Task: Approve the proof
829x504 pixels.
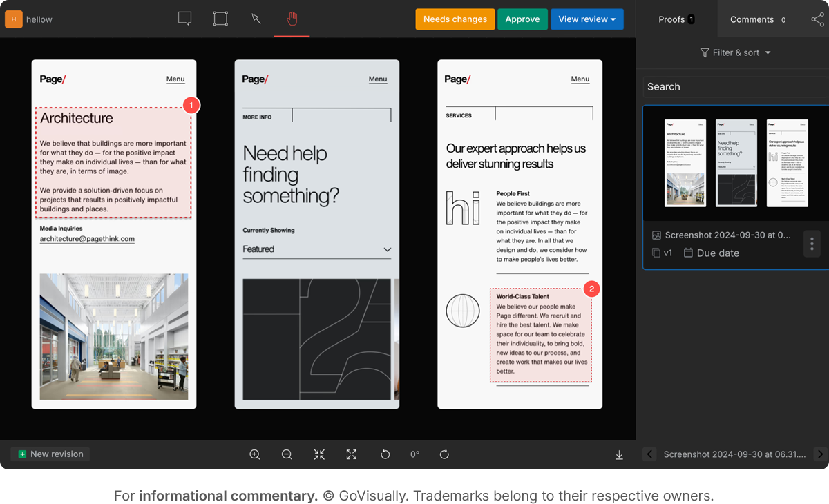Action: pos(523,19)
